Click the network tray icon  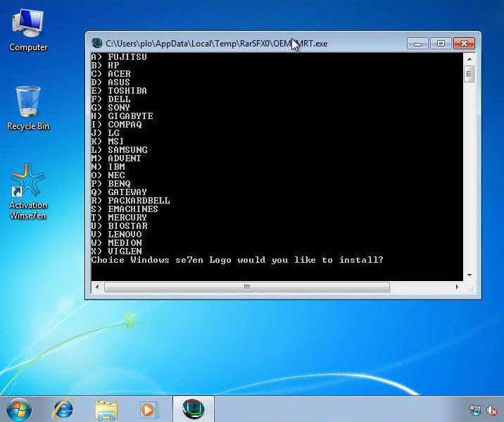[x=475, y=410]
